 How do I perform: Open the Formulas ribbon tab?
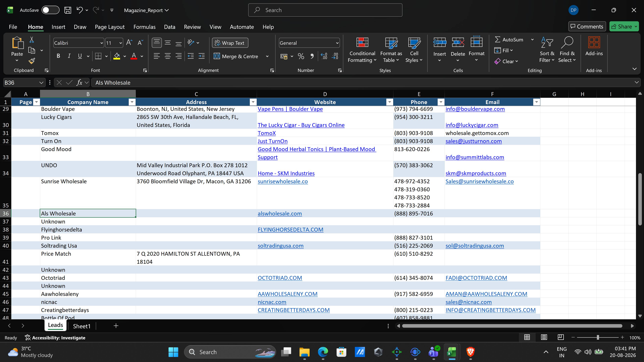coord(144,27)
